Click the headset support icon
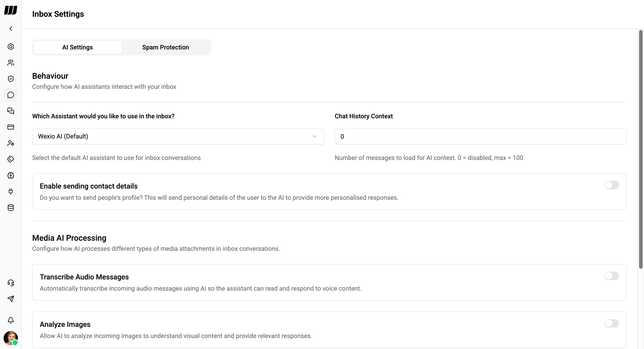The image size is (644, 349). pos(11,283)
